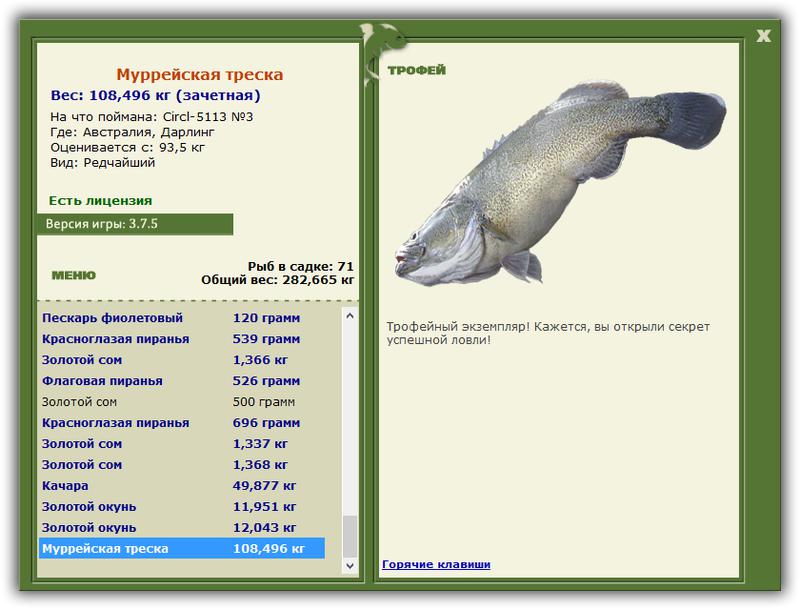Select Золотой сом 1,366 кг entry
The image size is (800, 610).
click(182, 360)
